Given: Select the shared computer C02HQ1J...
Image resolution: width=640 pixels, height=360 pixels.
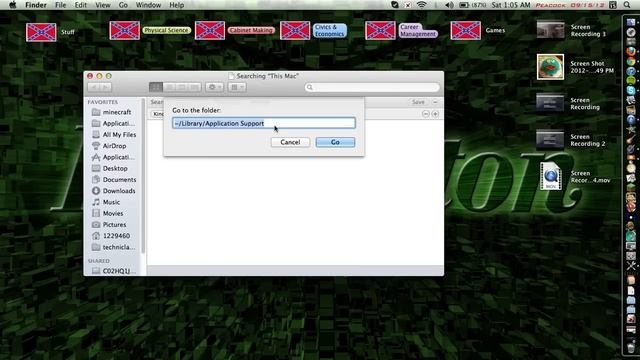Looking at the screenshot, I should click(113, 271).
